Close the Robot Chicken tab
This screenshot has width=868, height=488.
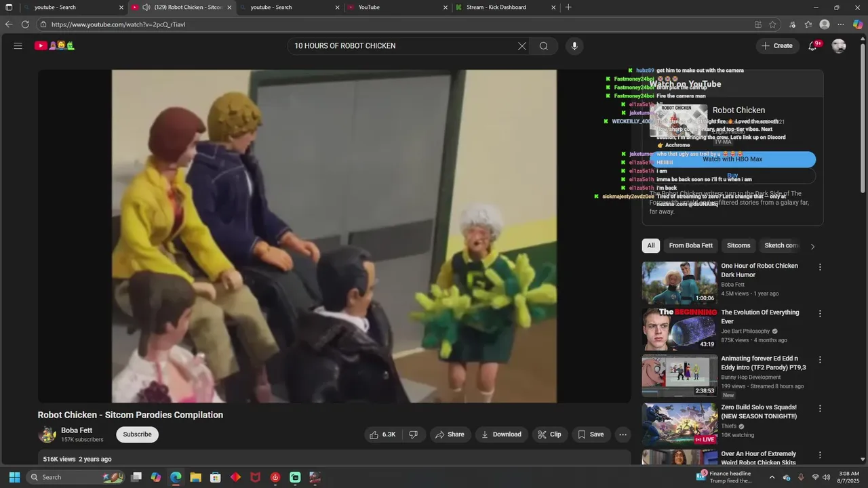click(x=229, y=7)
